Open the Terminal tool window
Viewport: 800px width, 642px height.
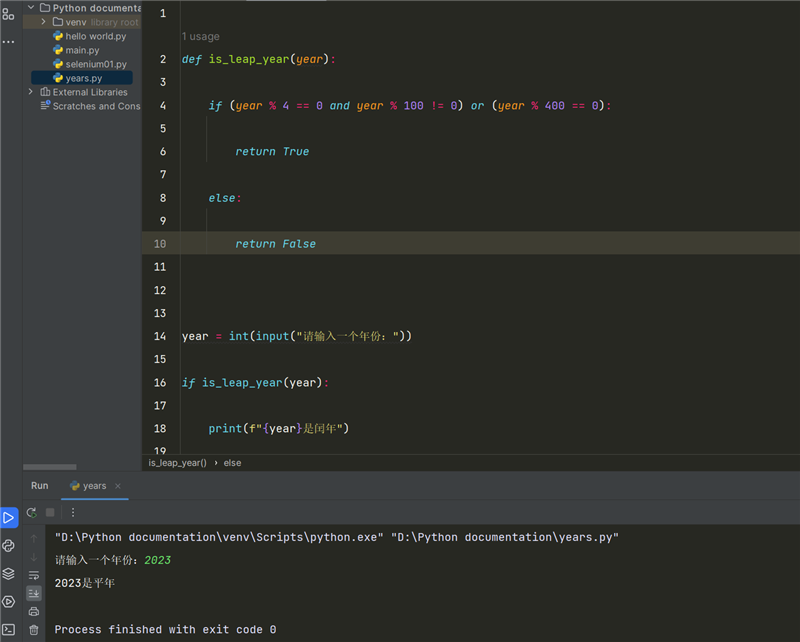tap(8, 630)
